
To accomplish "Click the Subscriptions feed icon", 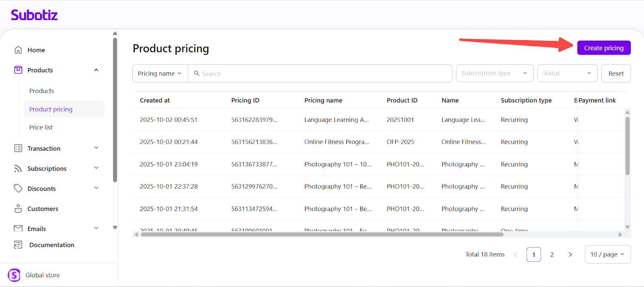I will (18, 168).
